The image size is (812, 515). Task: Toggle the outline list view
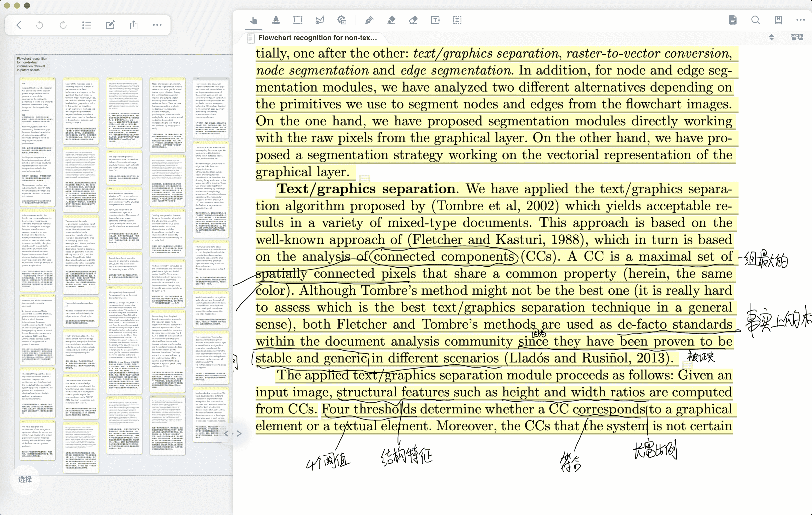pos(87,25)
